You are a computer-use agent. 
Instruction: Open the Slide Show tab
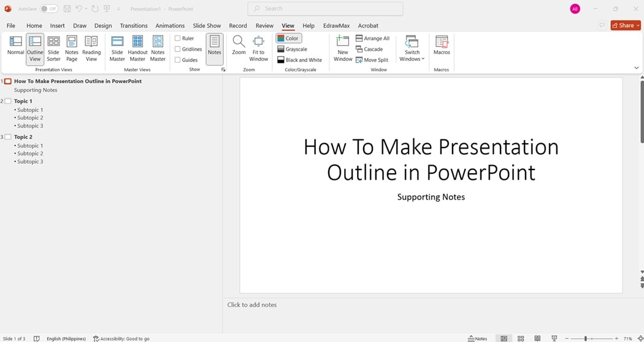click(x=207, y=26)
